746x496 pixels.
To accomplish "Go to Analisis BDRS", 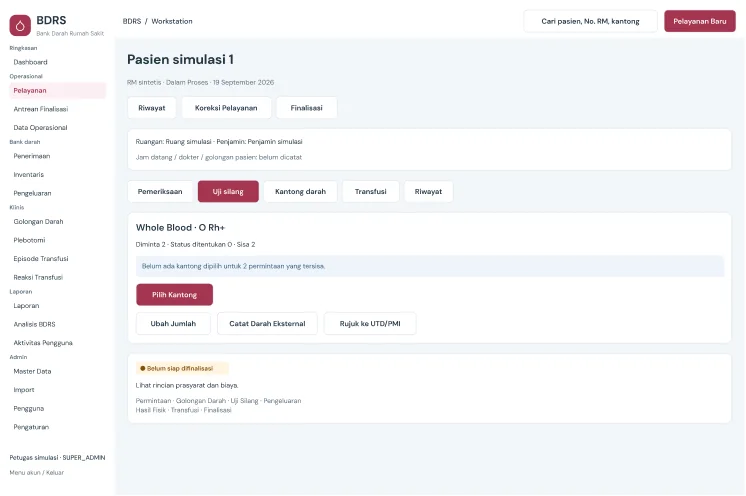I will pos(34,324).
